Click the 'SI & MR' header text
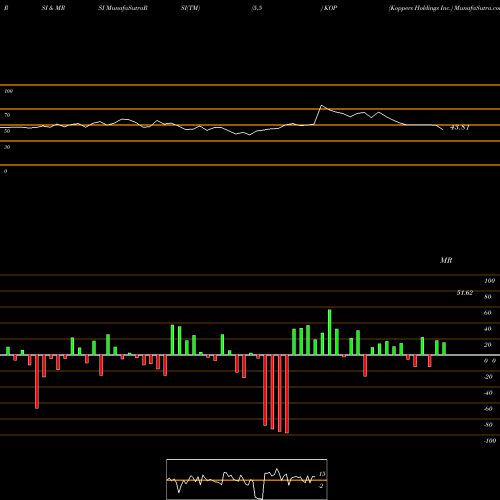The width and height of the screenshot is (500, 500). 53,8
